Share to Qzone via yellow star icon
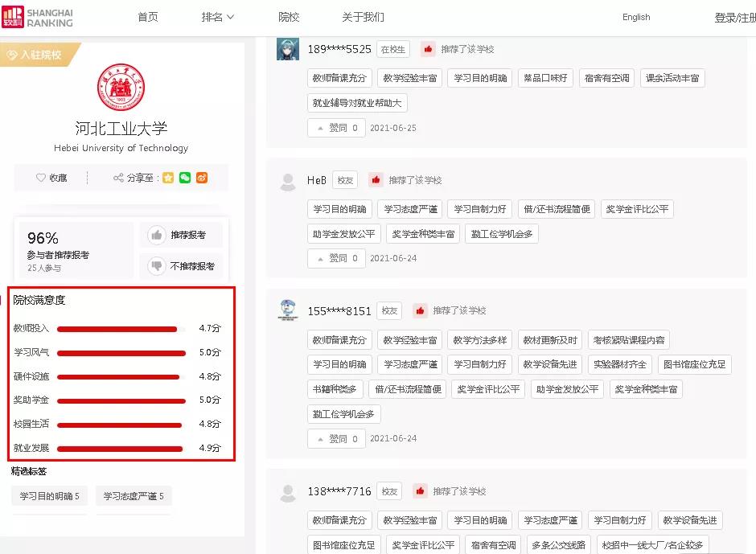Screen dimensions: 756x554 (168, 178)
